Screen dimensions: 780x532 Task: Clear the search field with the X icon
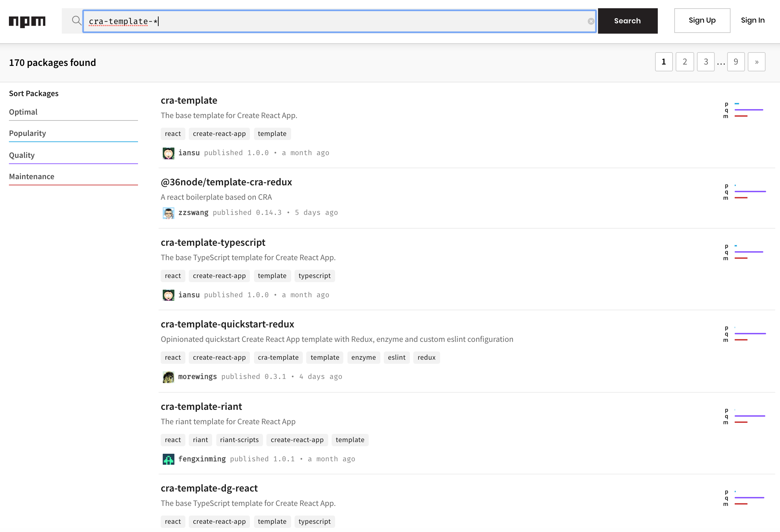pos(591,21)
